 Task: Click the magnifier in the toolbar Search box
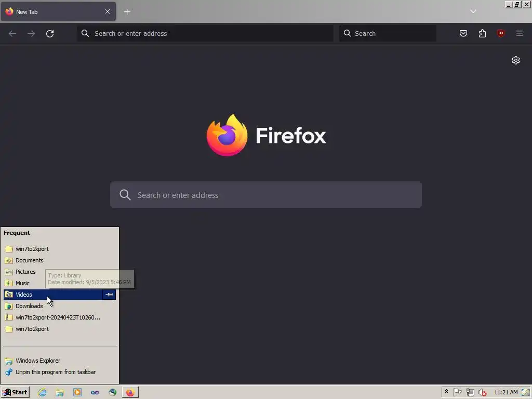coord(347,33)
